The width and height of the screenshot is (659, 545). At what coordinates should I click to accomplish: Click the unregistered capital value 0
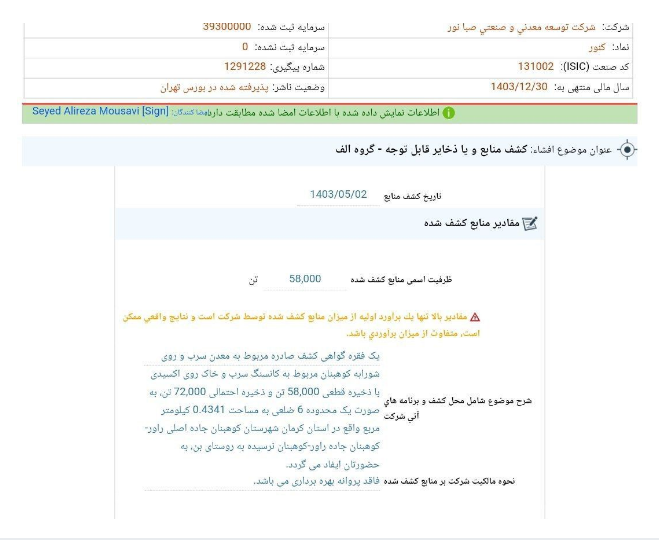(244, 47)
